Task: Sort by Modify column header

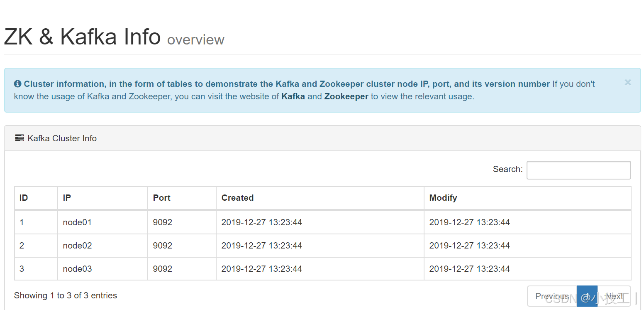Action: (527, 198)
